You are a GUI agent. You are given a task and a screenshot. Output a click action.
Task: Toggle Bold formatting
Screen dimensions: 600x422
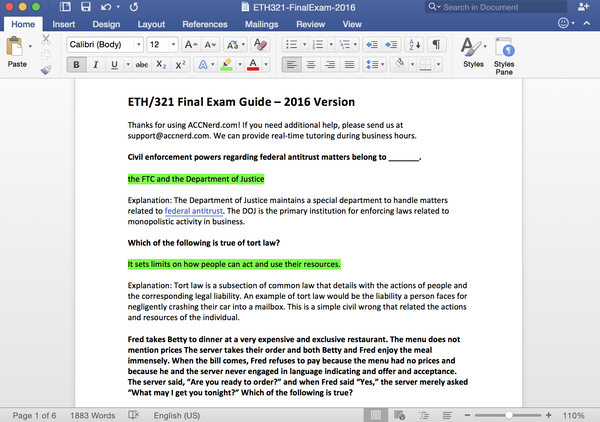(77, 65)
